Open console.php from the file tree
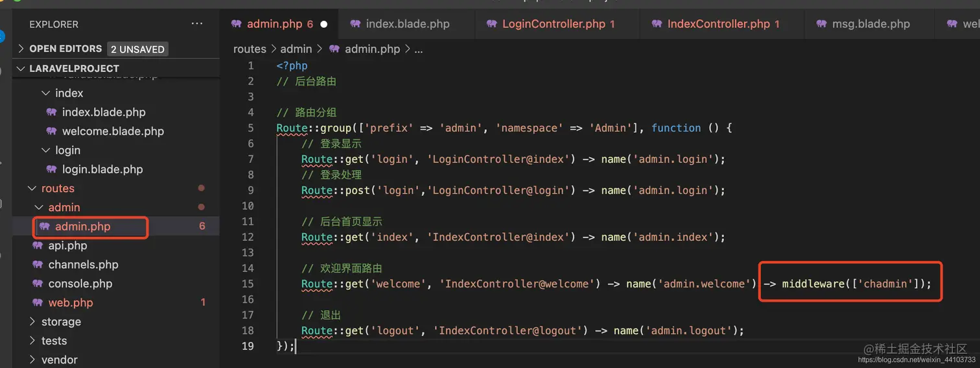Screen dimensions: 980x368 point(80,284)
